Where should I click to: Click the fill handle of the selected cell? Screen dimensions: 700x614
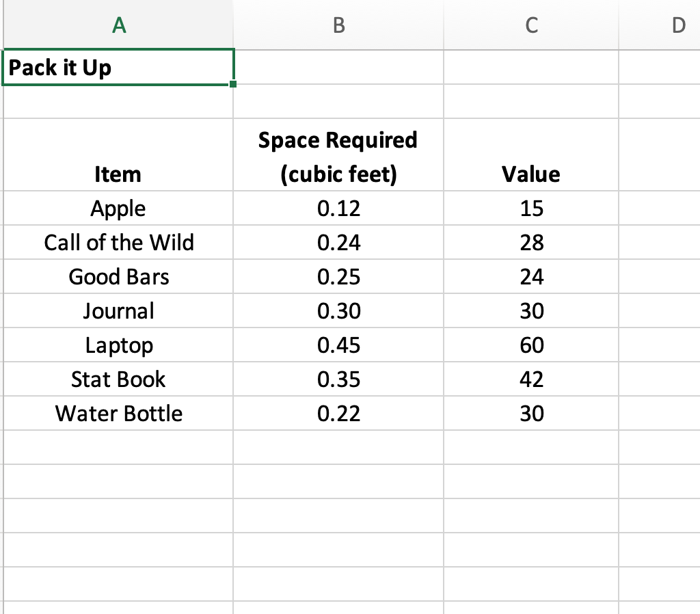coord(233,84)
